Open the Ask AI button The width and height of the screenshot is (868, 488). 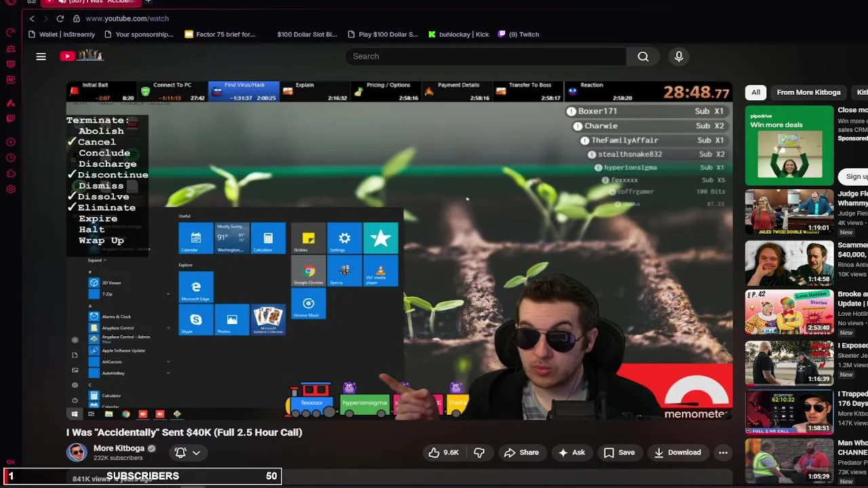[x=570, y=452]
